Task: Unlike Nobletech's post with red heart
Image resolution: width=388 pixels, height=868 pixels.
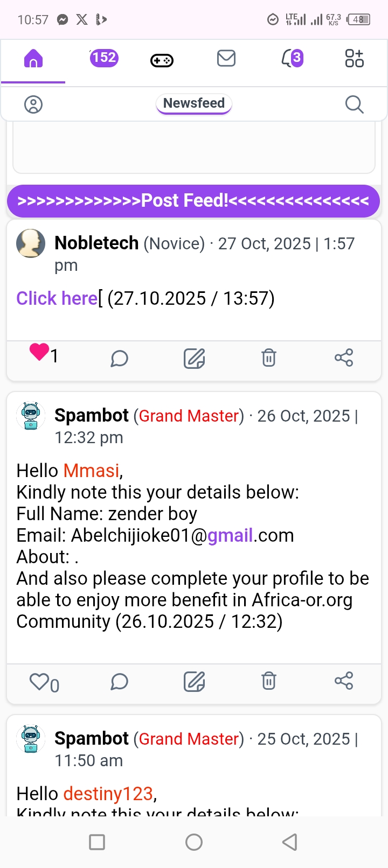Action: [39, 352]
